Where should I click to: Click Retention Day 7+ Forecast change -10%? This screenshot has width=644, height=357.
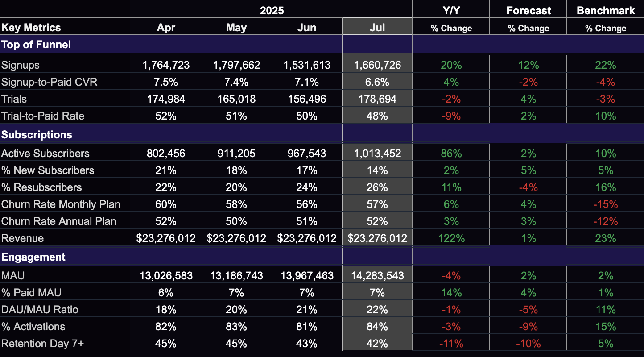click(528, 344)
